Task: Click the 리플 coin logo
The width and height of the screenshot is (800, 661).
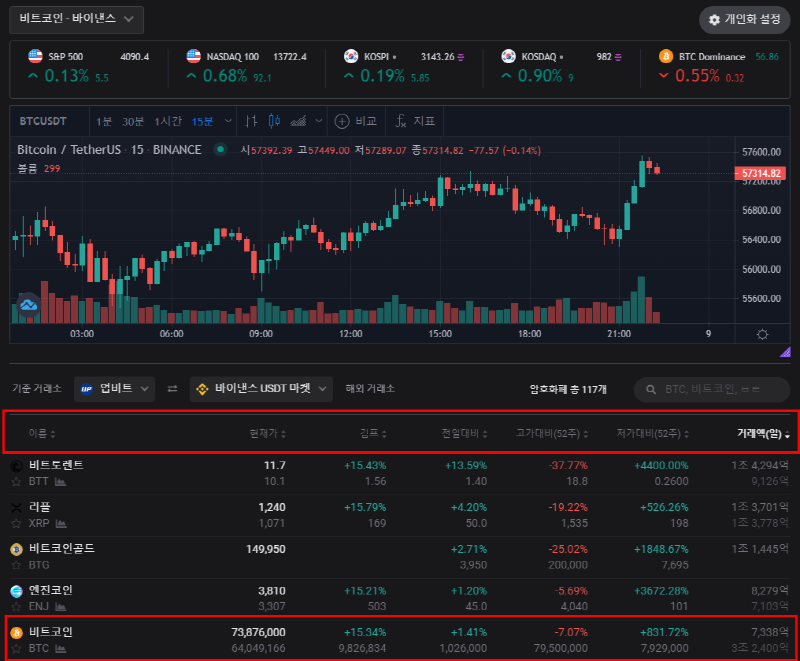Action: pyautogui.click(x=16, y=507)
